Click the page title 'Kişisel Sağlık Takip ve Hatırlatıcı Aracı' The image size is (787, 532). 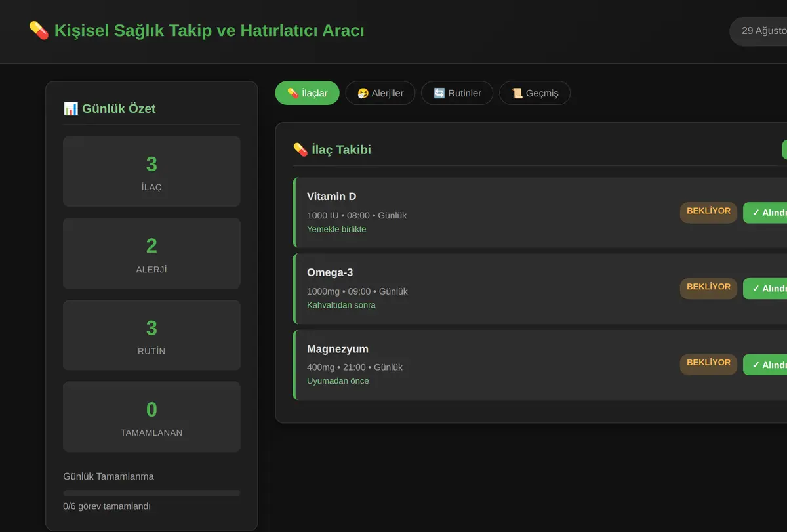[209, 31]
